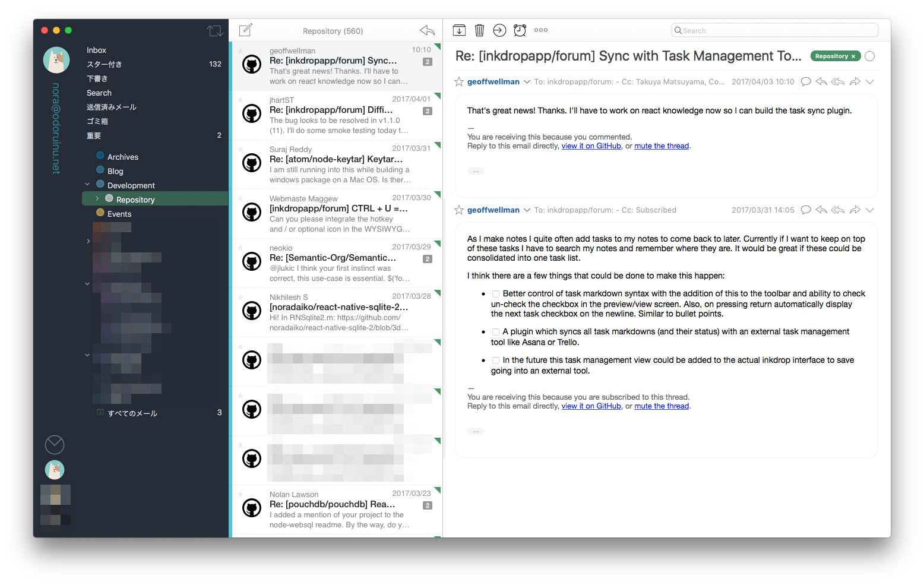Forward the 2017/03/31 14:05 message
924x585 pixels.
[855, 210]
